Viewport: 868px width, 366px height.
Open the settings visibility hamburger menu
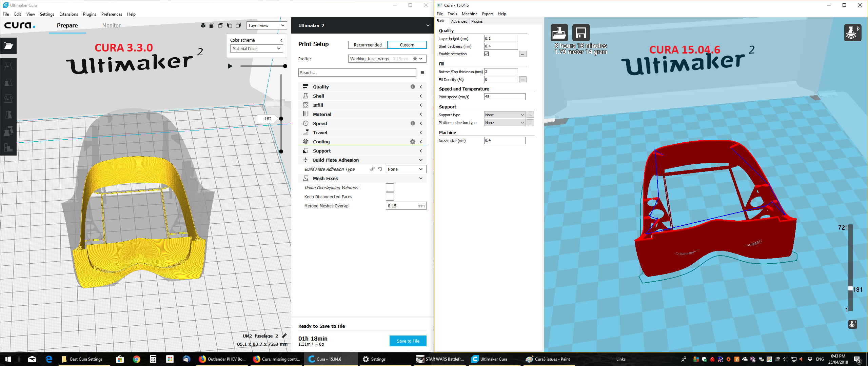pyautogui.click(x=422, y=73)
